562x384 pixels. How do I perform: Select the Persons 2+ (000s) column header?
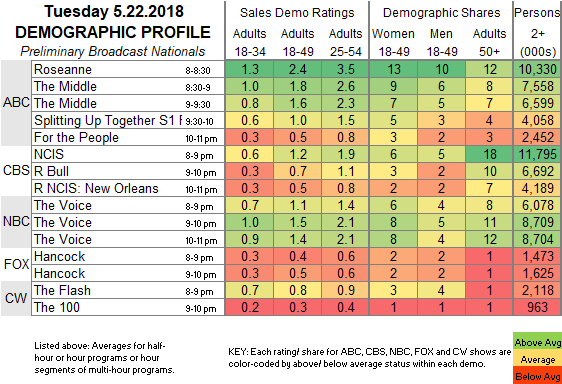(538, 32)
